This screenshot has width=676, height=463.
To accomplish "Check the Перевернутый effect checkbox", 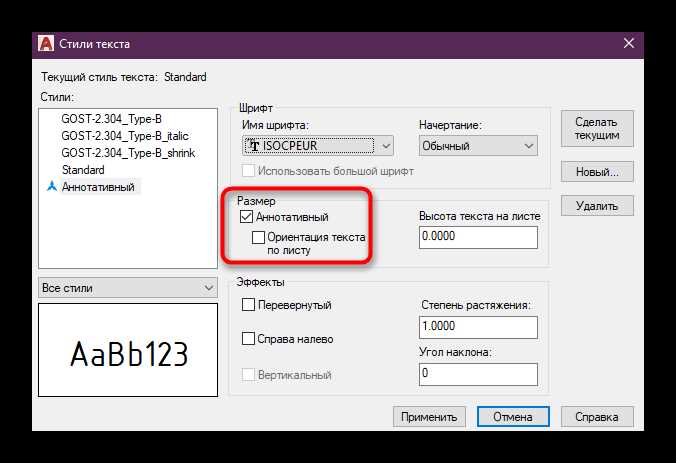I will point(248,305).
